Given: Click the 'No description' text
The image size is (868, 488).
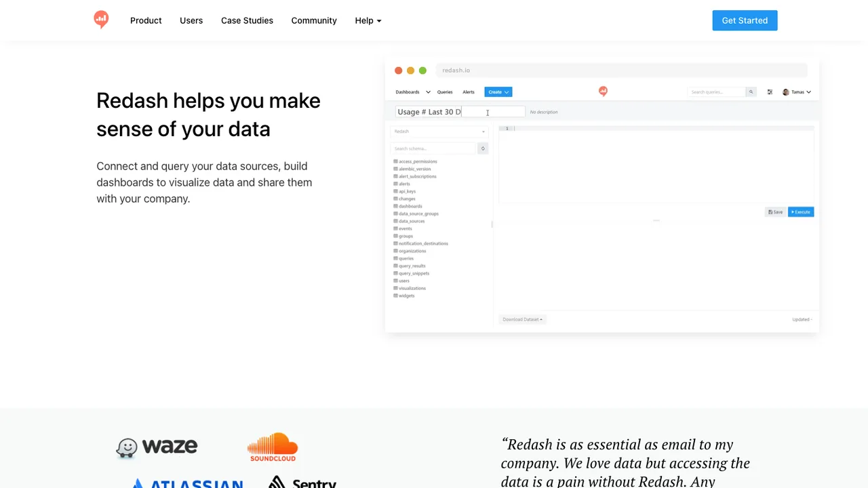Looking at the screenshot, I should coord(544,112).
